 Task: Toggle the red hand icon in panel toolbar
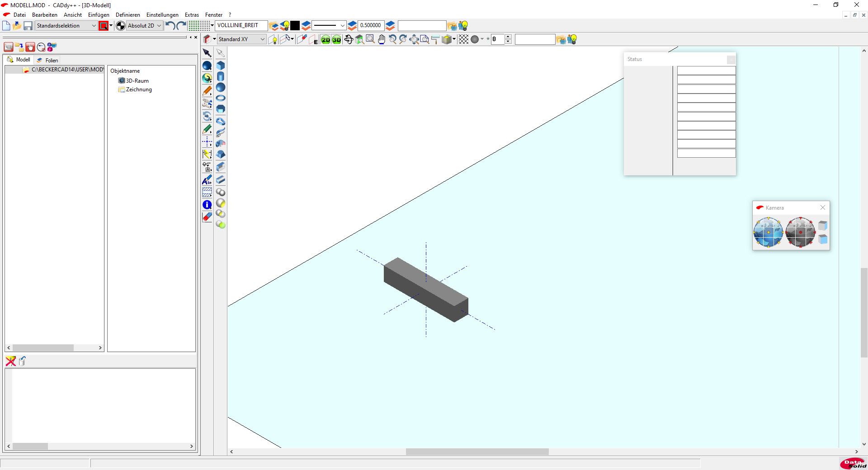click(x=30, y=47)
